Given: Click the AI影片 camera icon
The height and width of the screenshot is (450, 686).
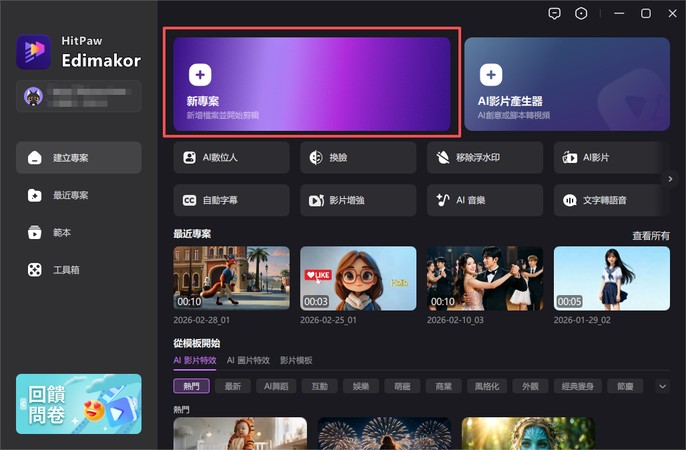Looking at the screenshot, I should [x=570, y=157].
